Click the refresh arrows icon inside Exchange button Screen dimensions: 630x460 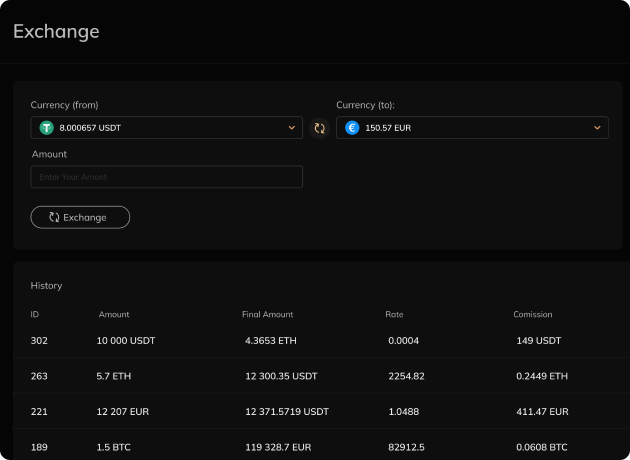[x=53, y=217]
